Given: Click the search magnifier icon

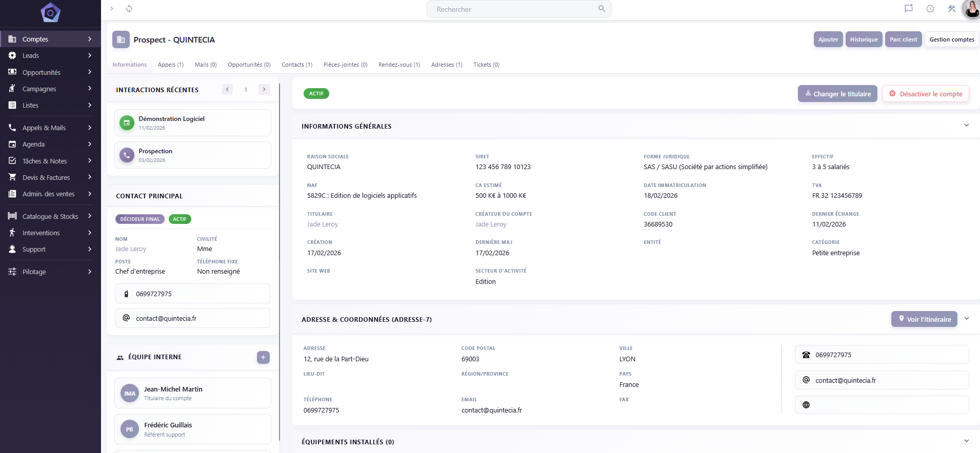Looking at the screenshot, I should (602, 9).
